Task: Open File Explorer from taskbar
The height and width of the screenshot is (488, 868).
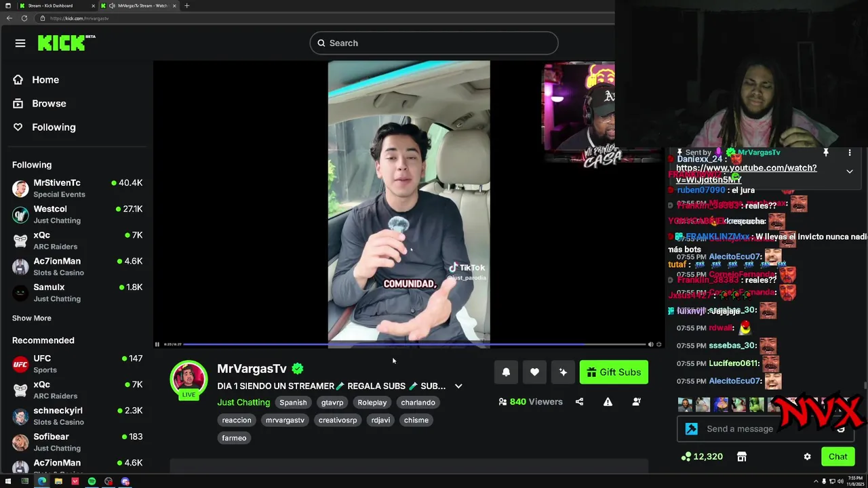Action: tap(58, 481)
